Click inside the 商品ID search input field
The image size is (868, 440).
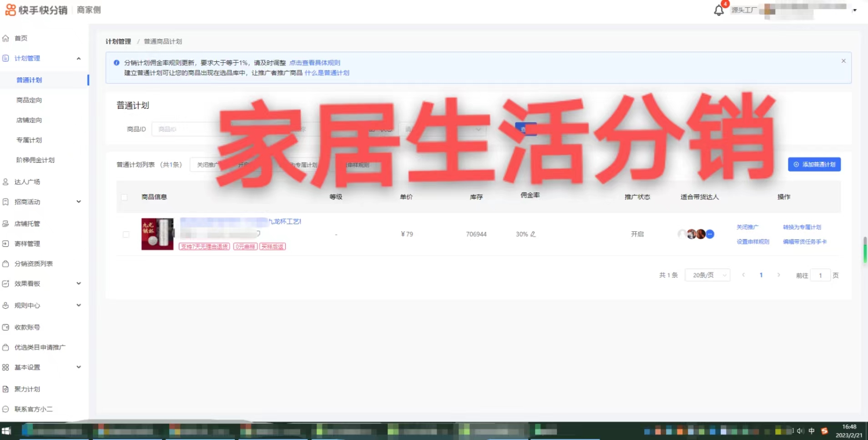(x=191, y=129)
